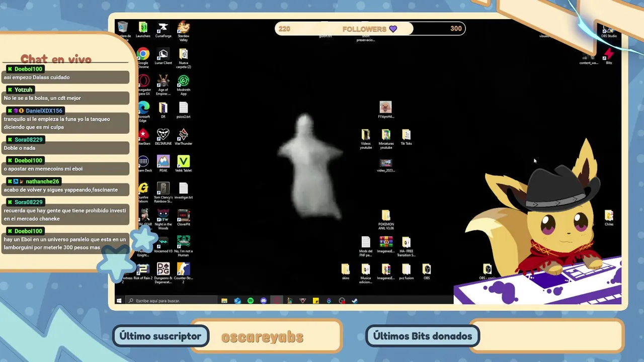
Task: Open the Veikk Tablet shortcut
Action: point(184,164)
